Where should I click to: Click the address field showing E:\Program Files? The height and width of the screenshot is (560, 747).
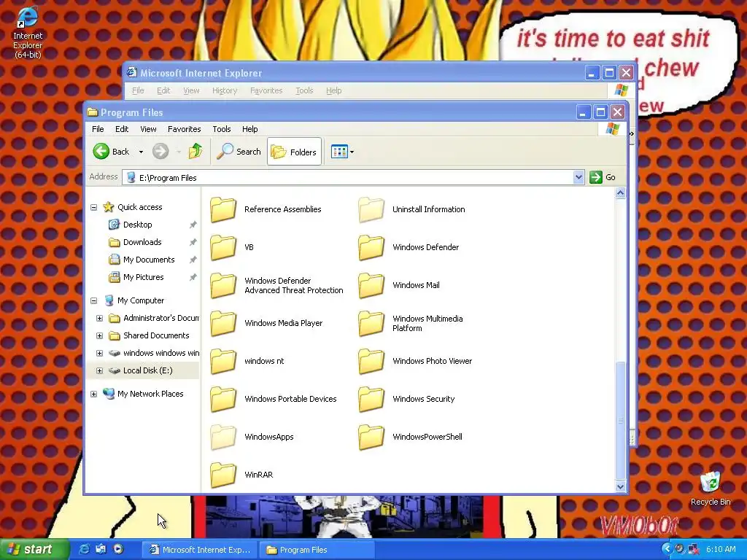(x=348, y=178)
